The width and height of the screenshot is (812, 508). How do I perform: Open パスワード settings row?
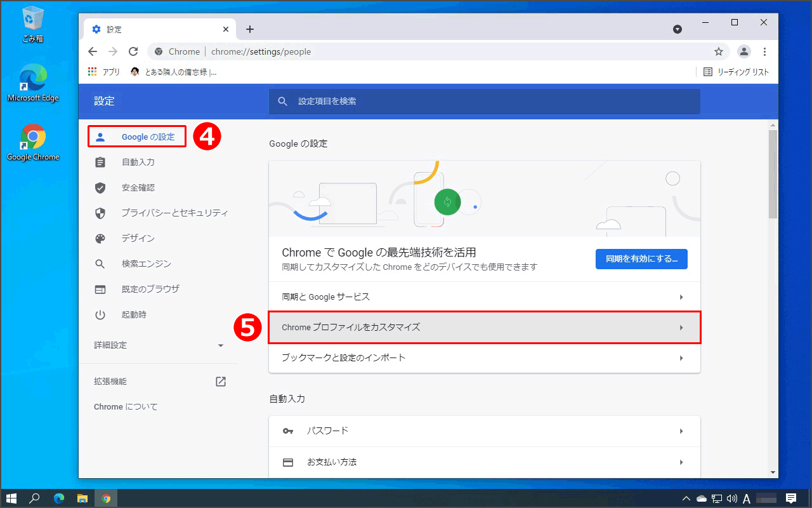485,431
